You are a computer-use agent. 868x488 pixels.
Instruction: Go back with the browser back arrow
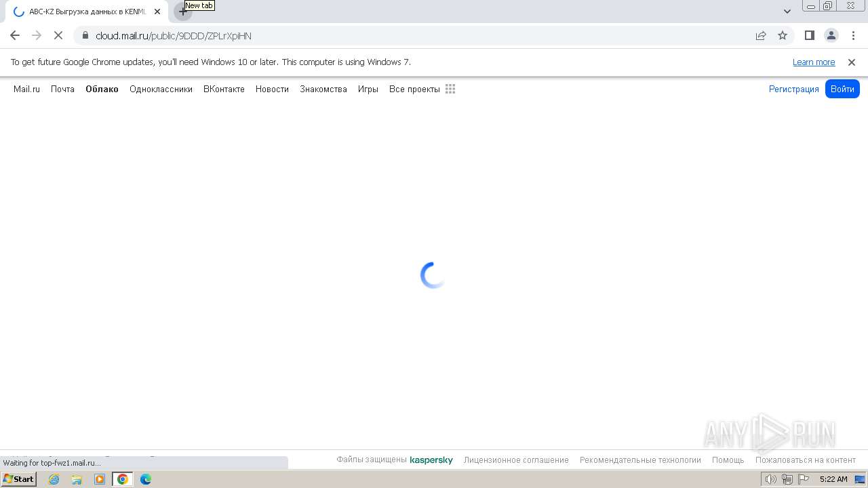coord(15,35)
